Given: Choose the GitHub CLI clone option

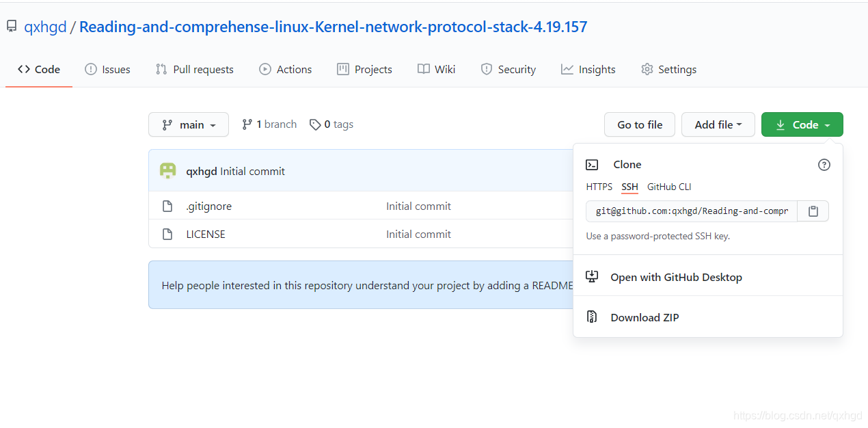Looking at the screenshot, I should [669, 187].
